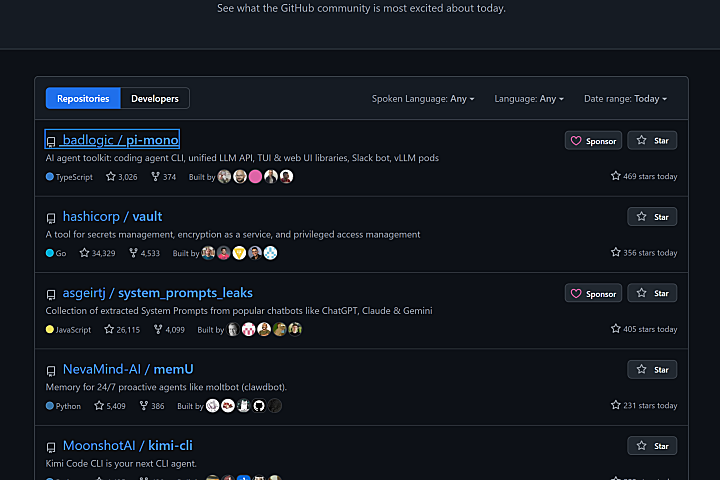Open first contributor avatar of vault
The height and width of the screenshot is (480, 720).
(208, 253)
